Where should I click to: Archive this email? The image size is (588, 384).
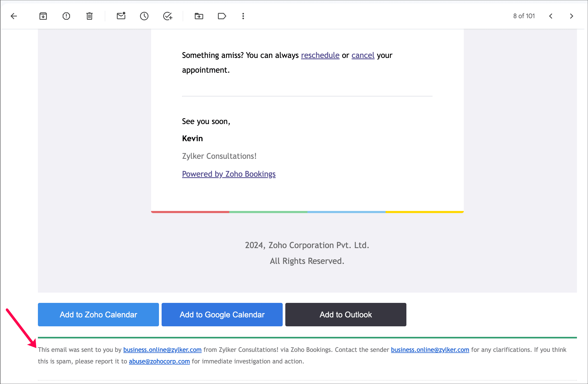click(x=43, y=16)
